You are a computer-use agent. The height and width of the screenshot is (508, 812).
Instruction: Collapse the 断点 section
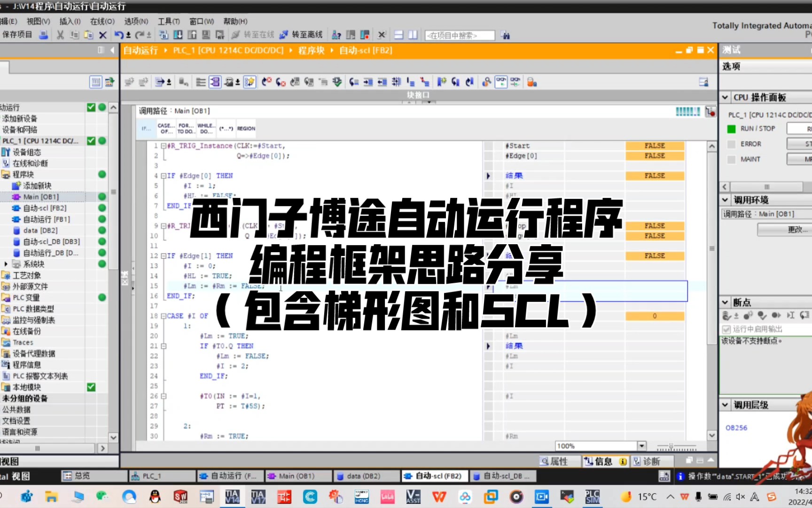[x=725, y=302]
